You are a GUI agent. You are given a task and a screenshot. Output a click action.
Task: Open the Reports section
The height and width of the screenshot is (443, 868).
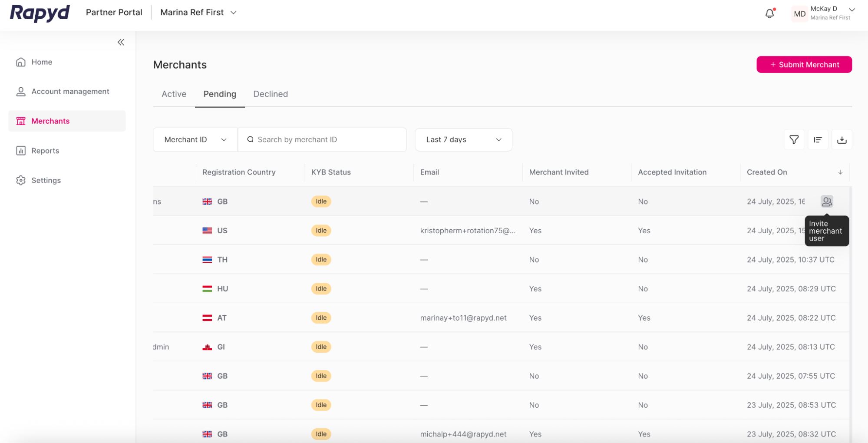click(45, 150)
